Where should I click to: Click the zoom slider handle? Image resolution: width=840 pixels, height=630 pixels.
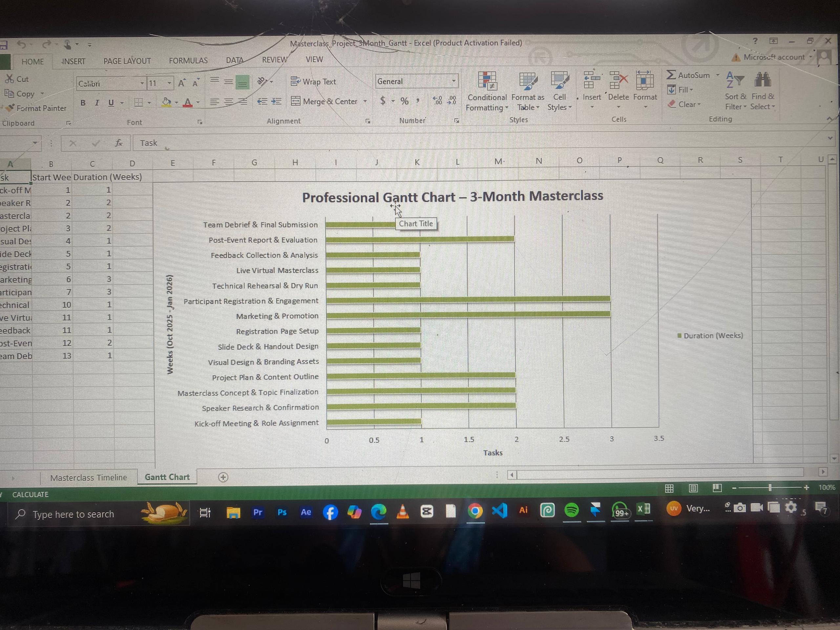(770, 488)
